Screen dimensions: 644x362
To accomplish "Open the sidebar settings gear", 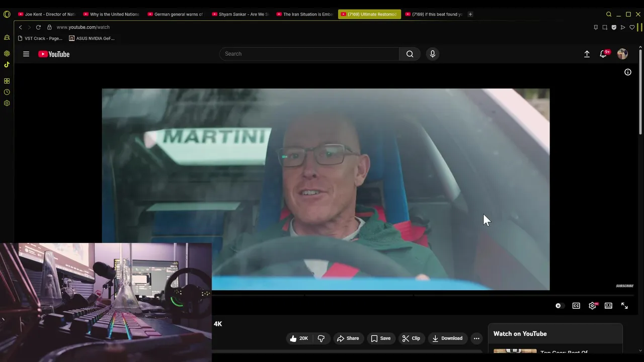I will [x=7, y=103].
